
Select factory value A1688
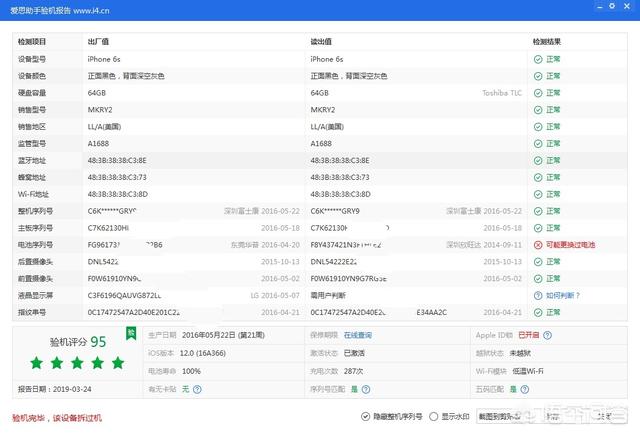[98, 144]
